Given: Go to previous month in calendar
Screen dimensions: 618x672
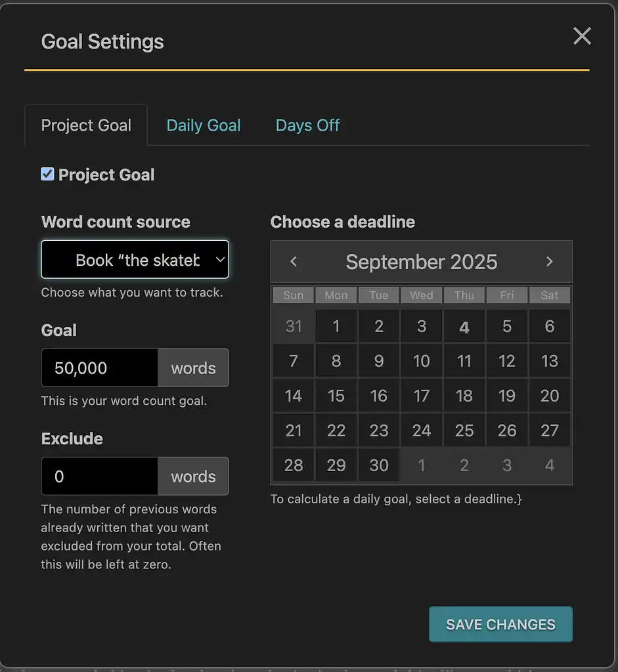Looking at the screenshot, I should 294,262.
